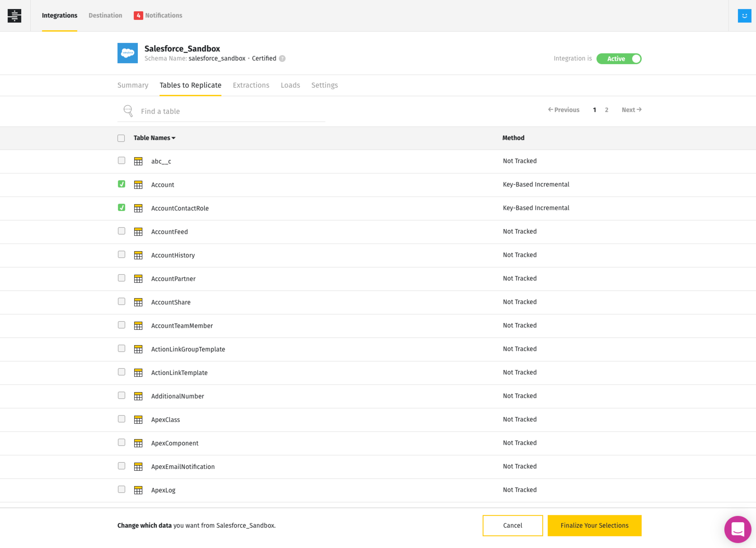Click the Cancel button
The height and width of the screenshot is (548, 756).
[512, 525]
